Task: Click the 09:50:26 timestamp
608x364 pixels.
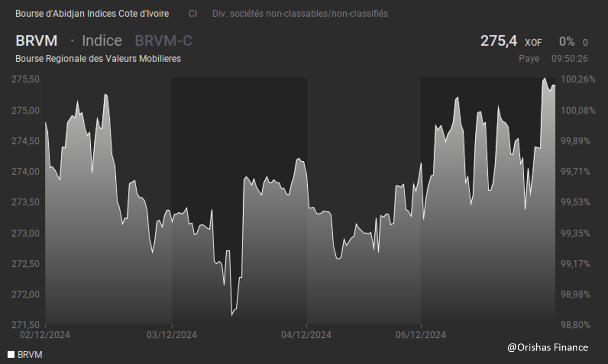Action: (x=570, y=58)
